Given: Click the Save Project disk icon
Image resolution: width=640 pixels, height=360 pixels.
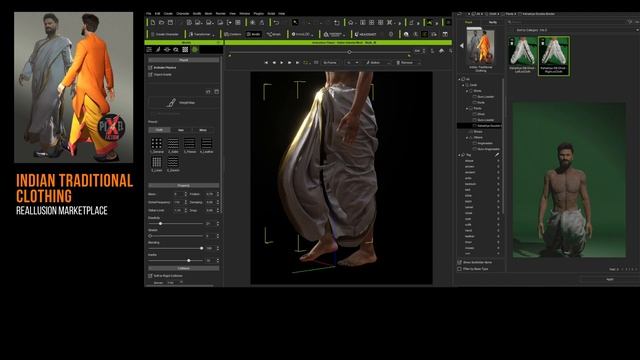Looking at the screenshot, I should 170,22.
